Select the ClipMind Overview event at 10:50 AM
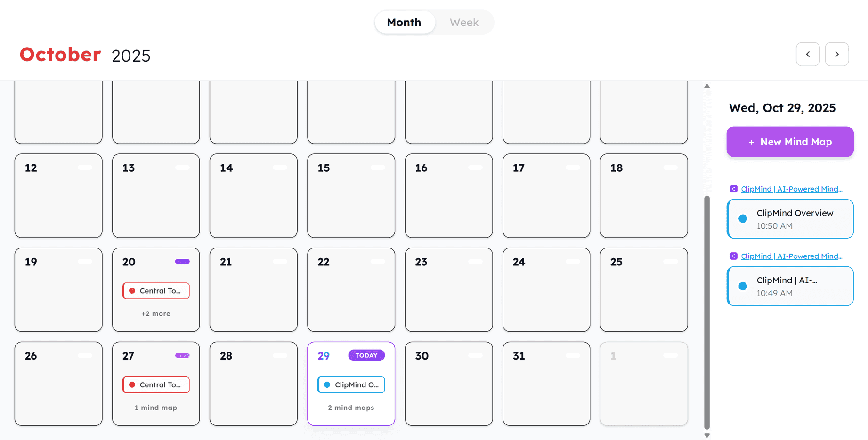 click(x=790, y=218)
